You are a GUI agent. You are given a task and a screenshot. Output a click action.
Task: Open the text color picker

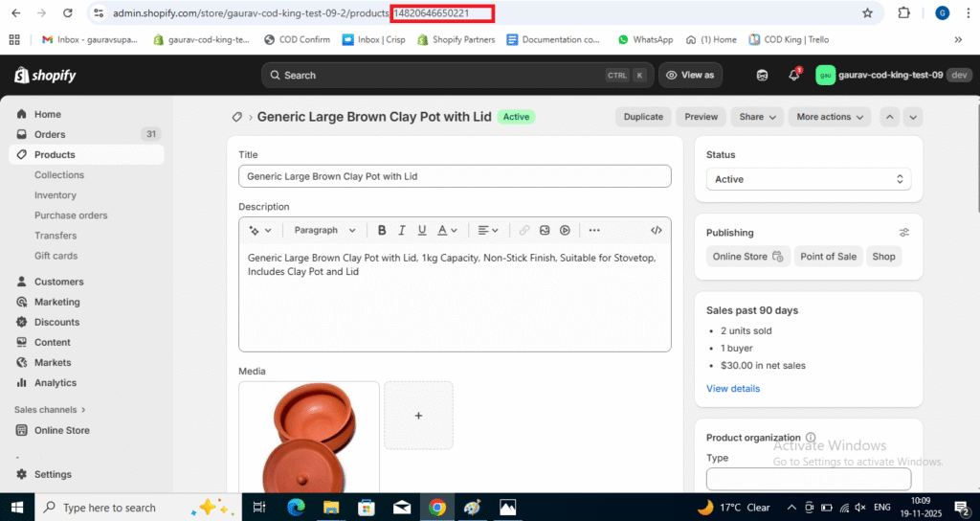tap(447, 230)
